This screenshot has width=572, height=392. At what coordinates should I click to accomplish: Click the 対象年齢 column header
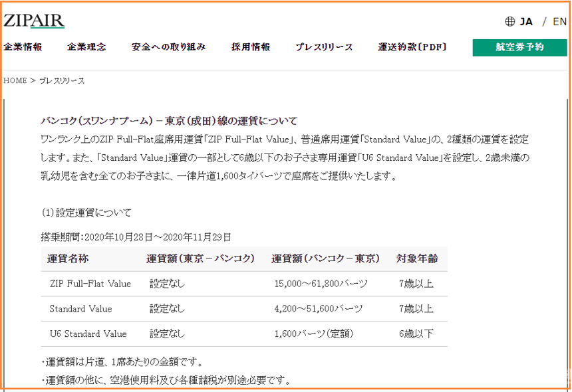417,258
